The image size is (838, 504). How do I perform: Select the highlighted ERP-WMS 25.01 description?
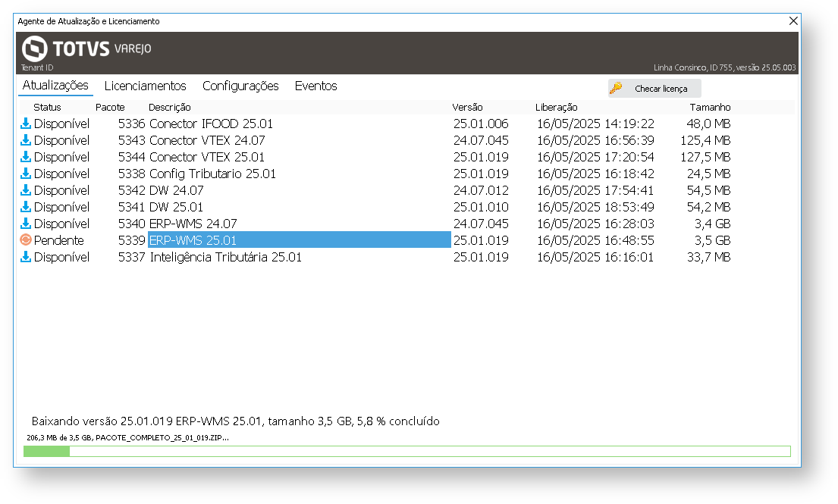pos(300,239)
